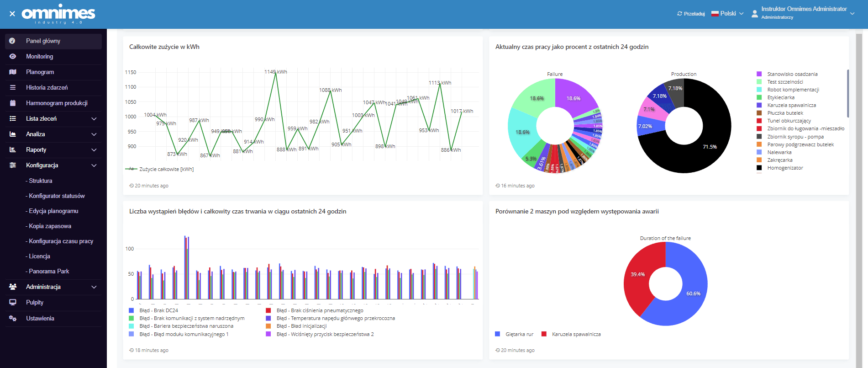Expand the Lista zleceń submenu chevron
This screenshot has width=868, height=368.
pos(94,119)
